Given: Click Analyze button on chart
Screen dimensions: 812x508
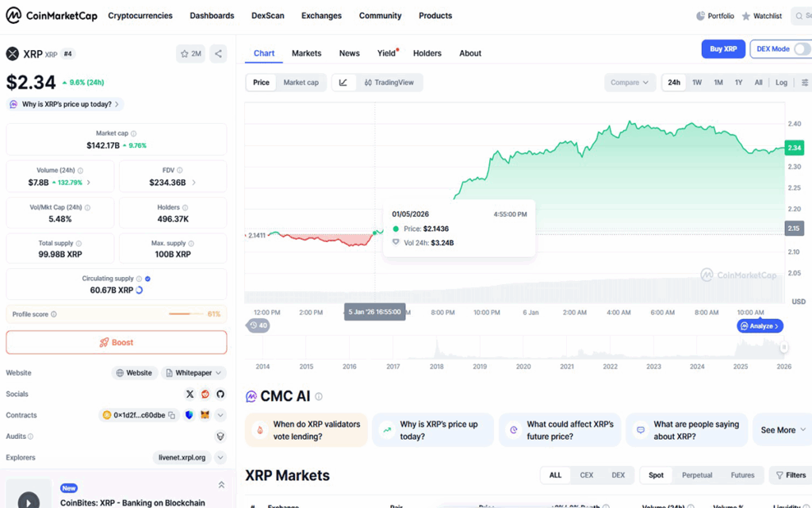Looking at the screenshot, I should pyautogui.click(x=760, y=326).
